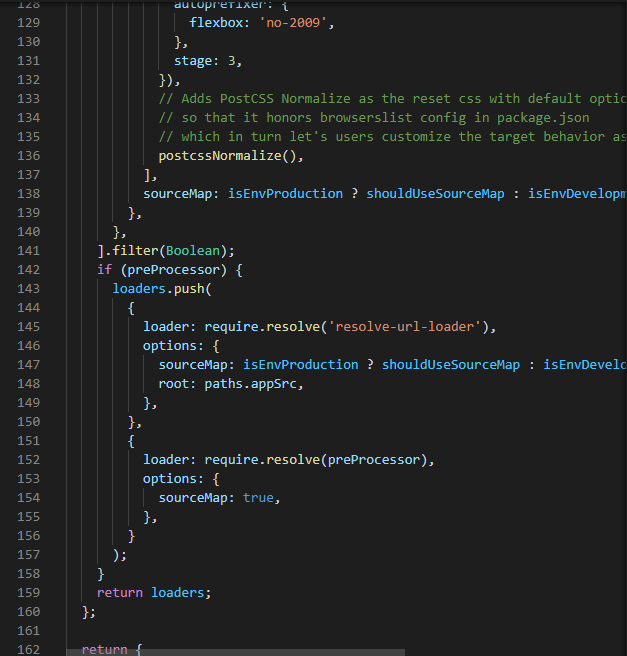Click the horizontal scrollbar thumb at the bottom
The width and height of the screenshot is (627, 656).
[x=235, y=653]
